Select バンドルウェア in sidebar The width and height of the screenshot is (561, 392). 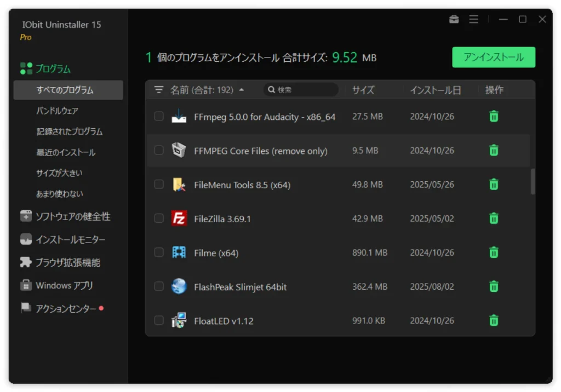click(57, 111)
